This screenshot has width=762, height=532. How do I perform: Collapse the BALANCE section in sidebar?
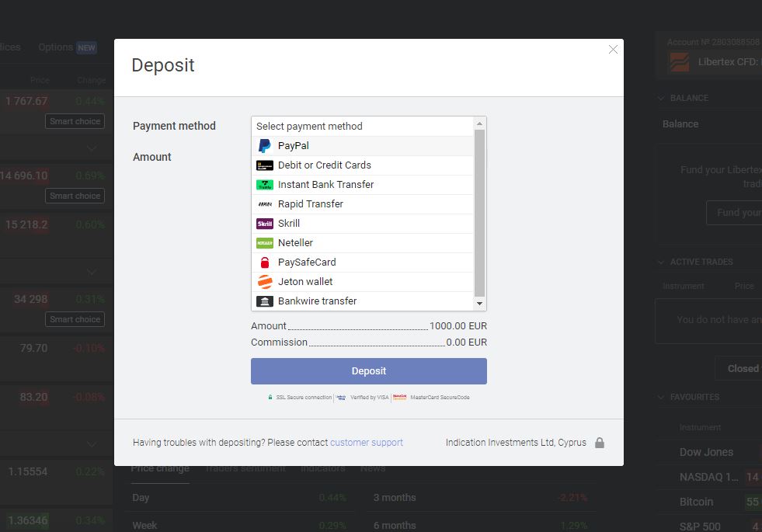pos(661,98)
